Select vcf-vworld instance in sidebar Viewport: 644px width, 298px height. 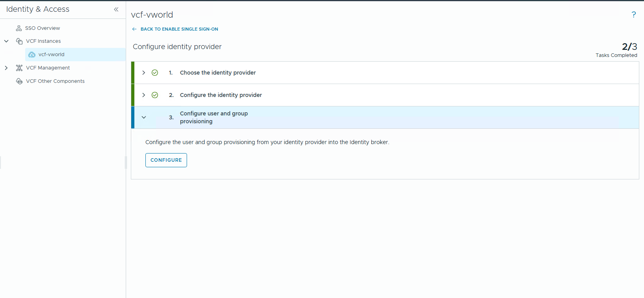pos(51,55)
